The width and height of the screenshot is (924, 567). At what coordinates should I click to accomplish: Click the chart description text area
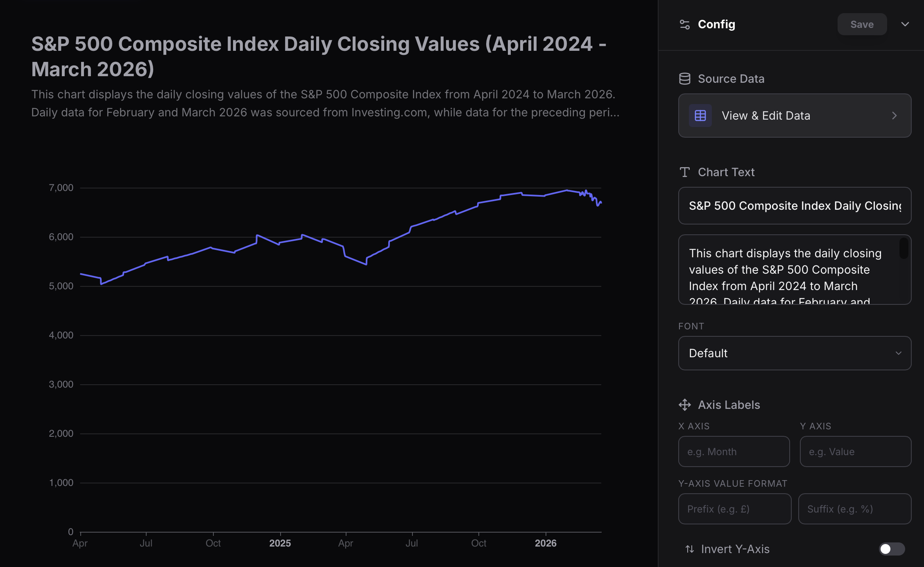(786, 270)
